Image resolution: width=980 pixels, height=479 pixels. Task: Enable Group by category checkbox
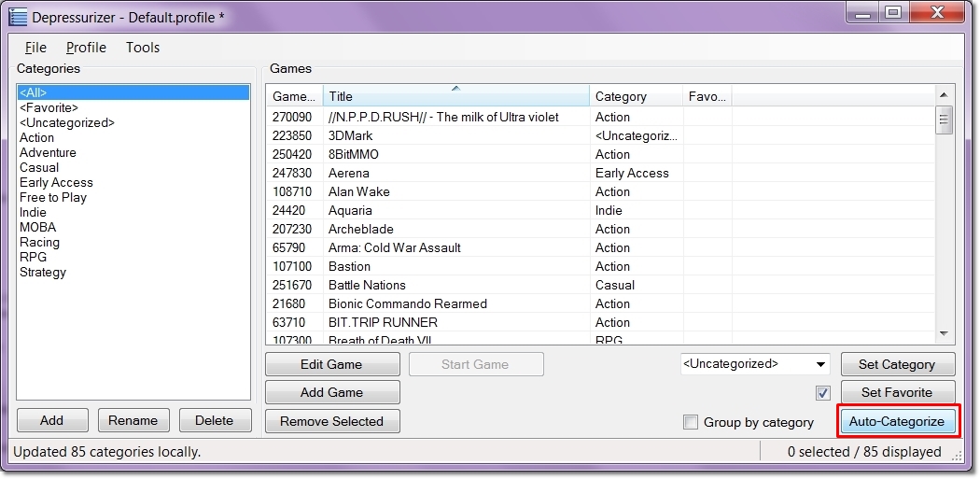691,422
